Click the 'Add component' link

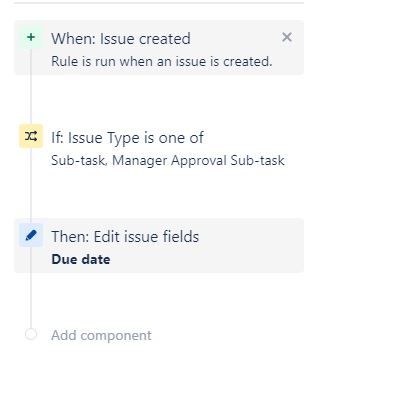pos(101,335)
